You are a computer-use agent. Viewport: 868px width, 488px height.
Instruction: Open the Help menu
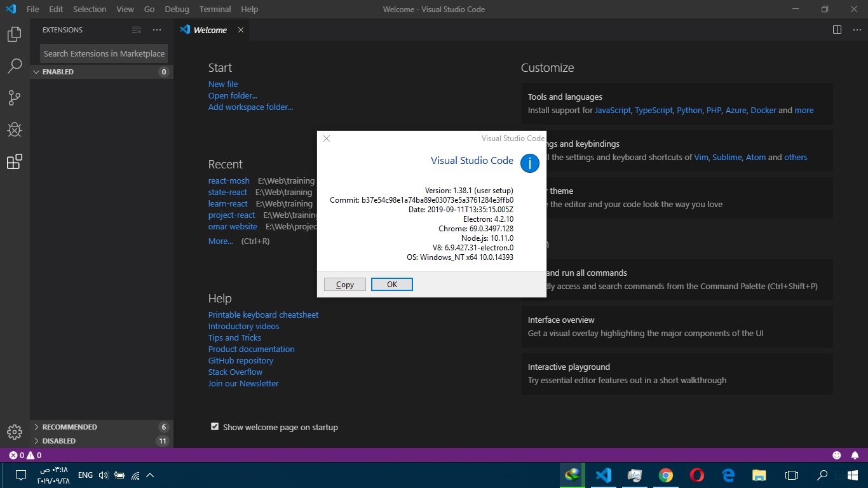tap(250, 9)
